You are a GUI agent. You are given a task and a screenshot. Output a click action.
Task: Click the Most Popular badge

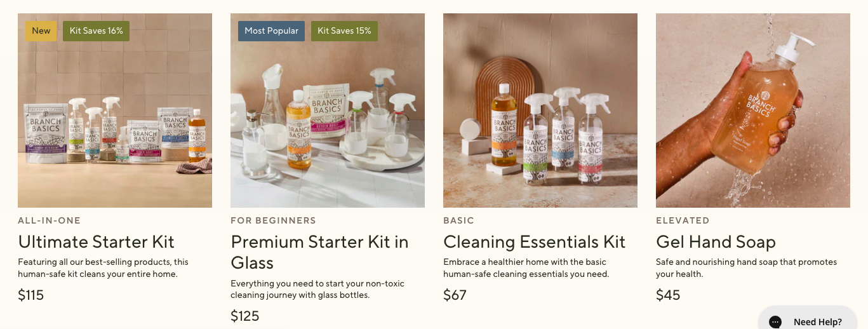[271, 31]
